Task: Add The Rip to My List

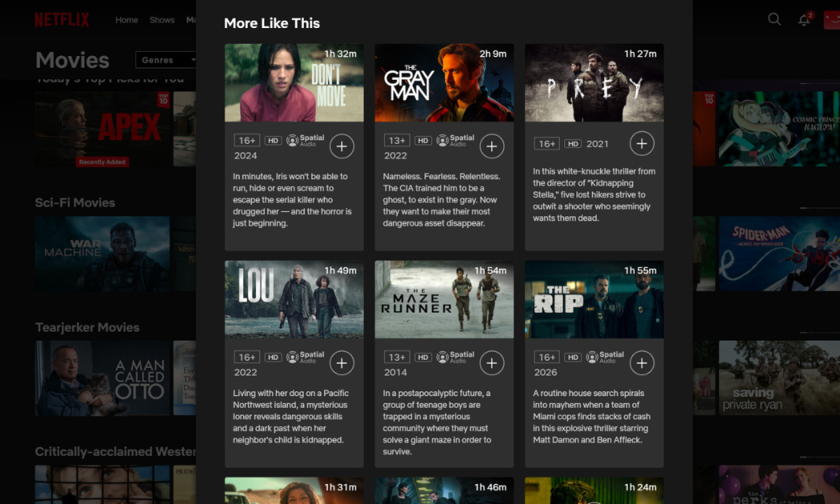Action: coord(642,363)
